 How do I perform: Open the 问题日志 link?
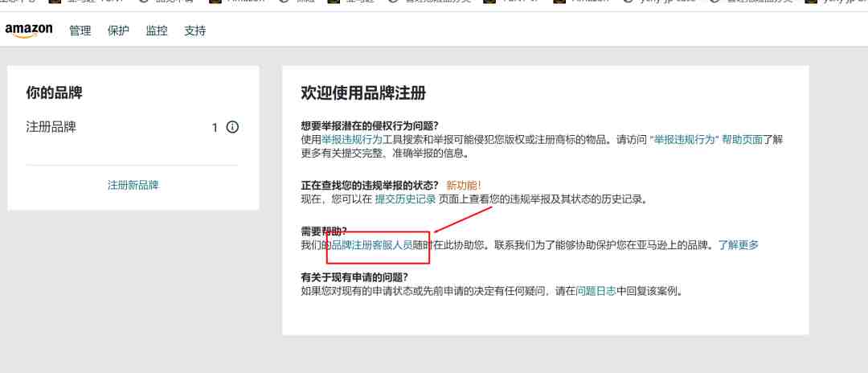pos(596,290)
